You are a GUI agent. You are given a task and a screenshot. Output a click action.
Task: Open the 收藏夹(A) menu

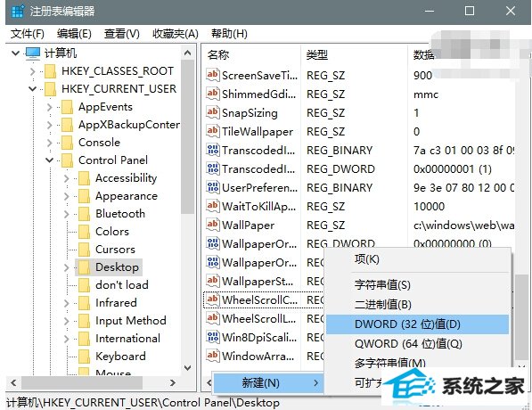pyautogui.click(x=175, y=34)
